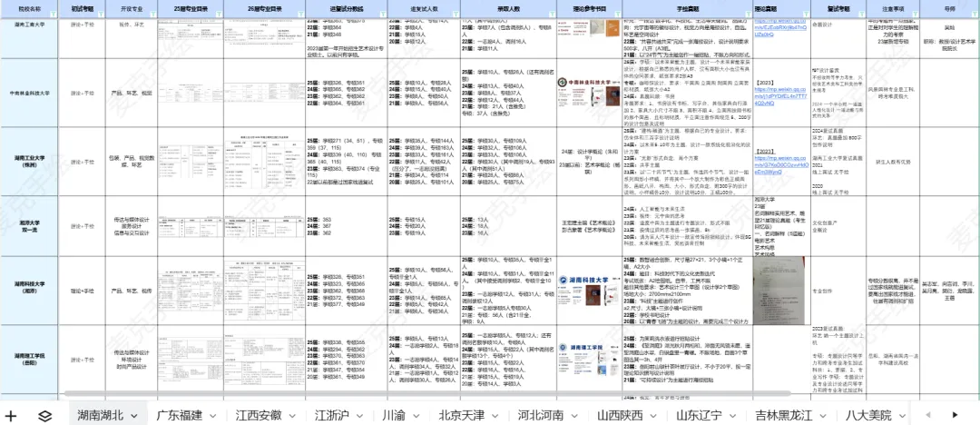This screenshot has height=425, width=980.
Task: Open the 2023 weixin link for 中南林业科技大学
Action: pyautogui.click(x=780, y=96)
